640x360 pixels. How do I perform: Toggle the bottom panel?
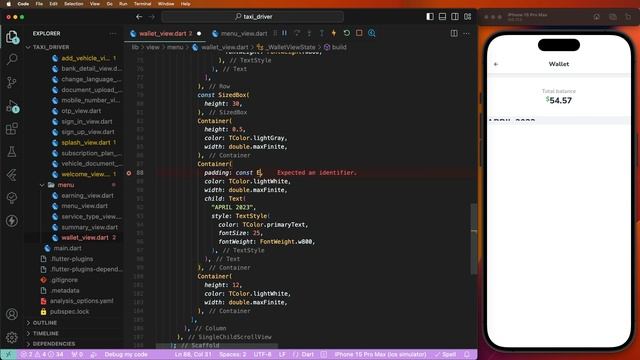442,17
